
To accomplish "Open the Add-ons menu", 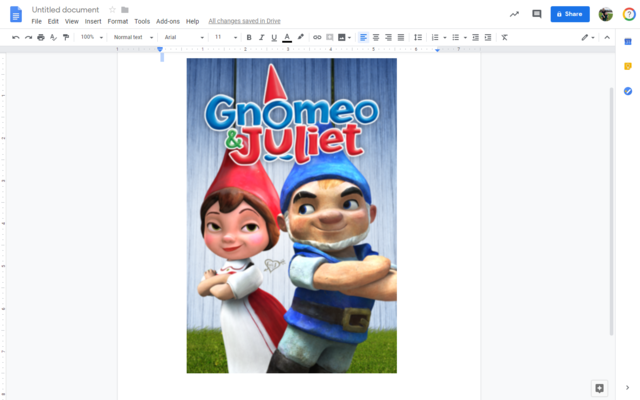I will pos(168,21).
